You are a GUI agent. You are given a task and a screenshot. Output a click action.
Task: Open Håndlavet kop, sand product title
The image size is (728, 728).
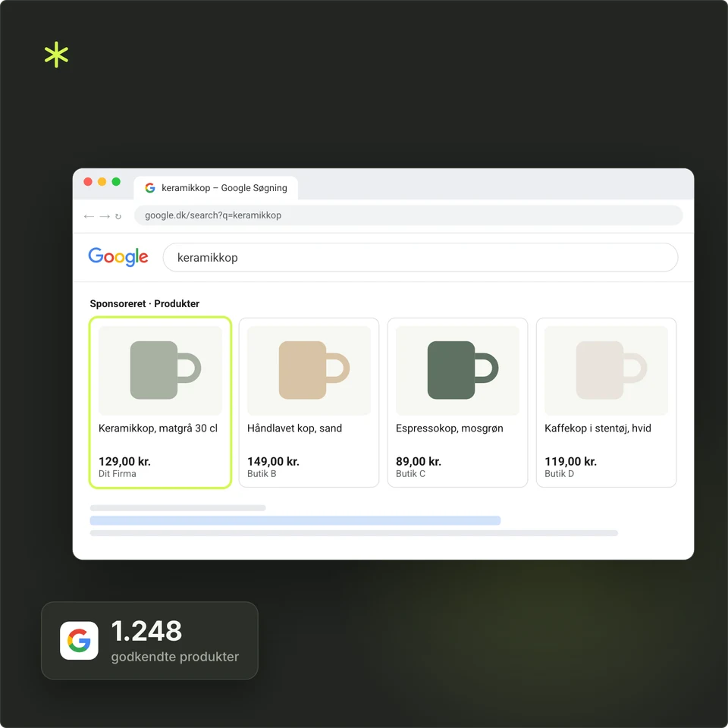294,428
